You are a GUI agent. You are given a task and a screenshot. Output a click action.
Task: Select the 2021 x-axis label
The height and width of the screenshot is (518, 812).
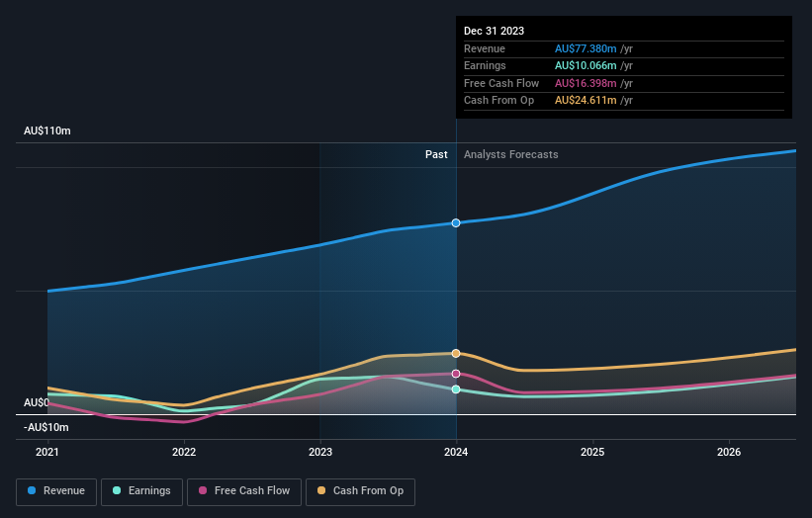tap(47, 452)
